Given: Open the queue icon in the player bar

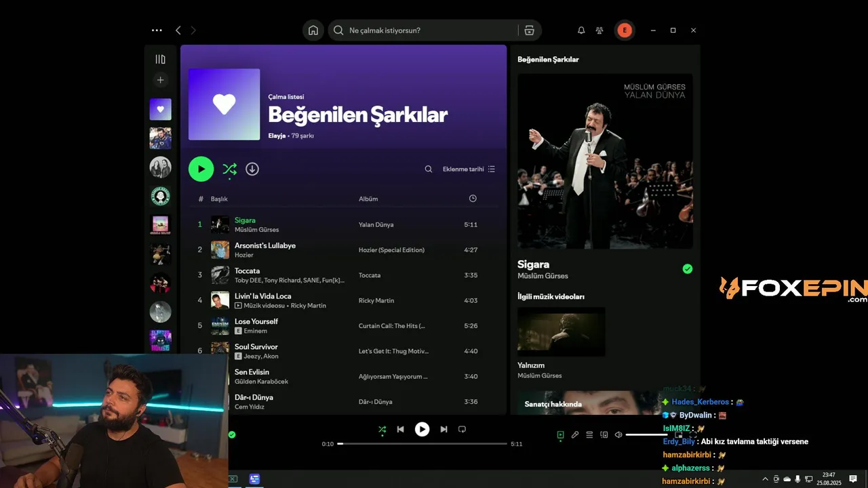Looking at the screenshot, I should (x=589, y=434).
